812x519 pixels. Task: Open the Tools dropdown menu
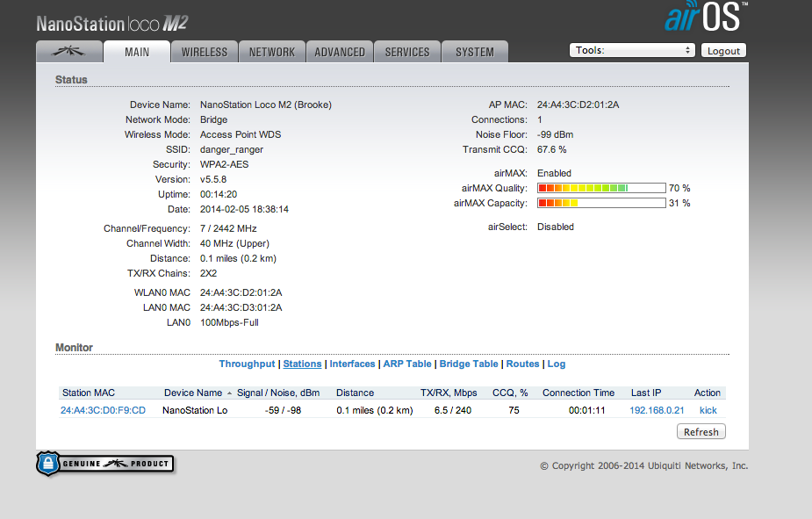pyautogui.click(x=632, y=51)
